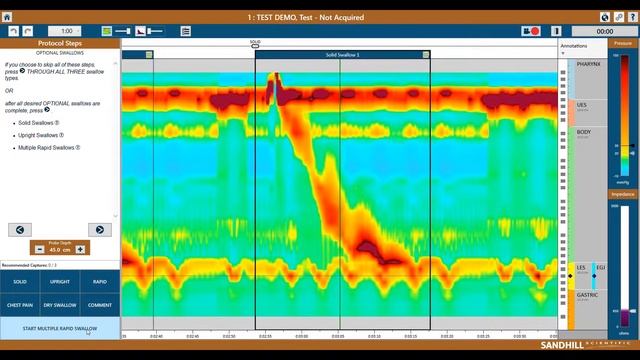Adjust the contour smoothing slider
The width and height of the screenshot is (640, 360).
[x=122, y=31]
